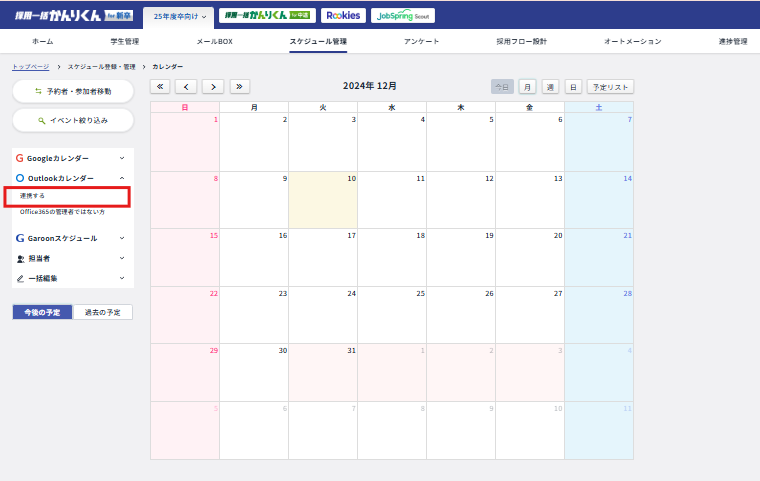The height and width of the screenshot is (481, 760).
Task: Click the Rookies logo button
Action: (x=342, y=16)
